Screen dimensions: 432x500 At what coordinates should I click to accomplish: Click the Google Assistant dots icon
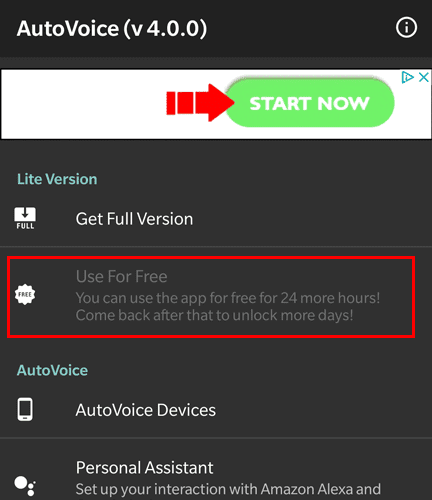pos(25,486)
